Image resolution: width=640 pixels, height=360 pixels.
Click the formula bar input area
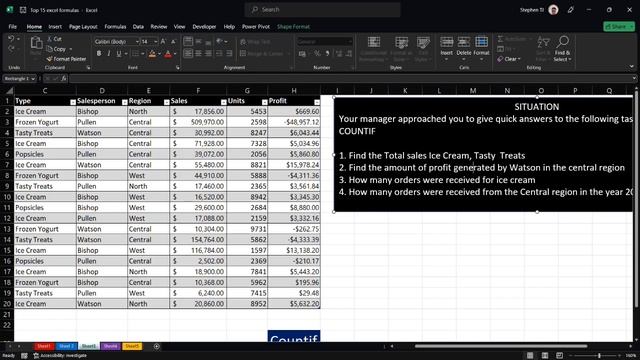(350, 78)
